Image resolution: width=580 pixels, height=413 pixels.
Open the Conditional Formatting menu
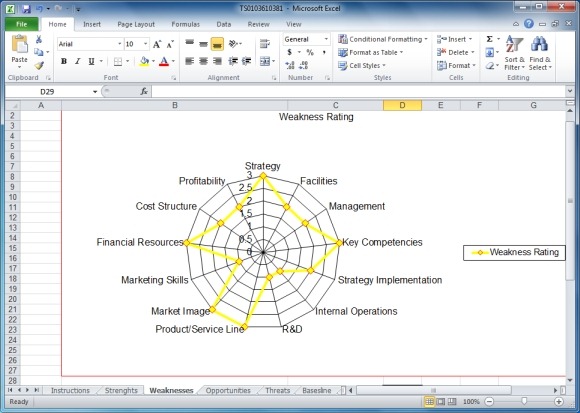tap(382, 39)
